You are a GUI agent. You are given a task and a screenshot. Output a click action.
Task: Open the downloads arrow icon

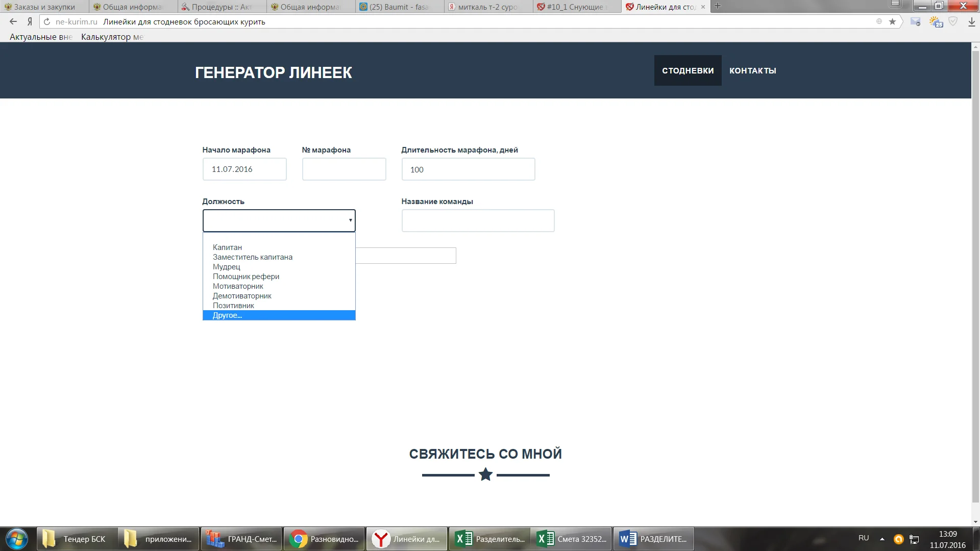pos(971,22)
